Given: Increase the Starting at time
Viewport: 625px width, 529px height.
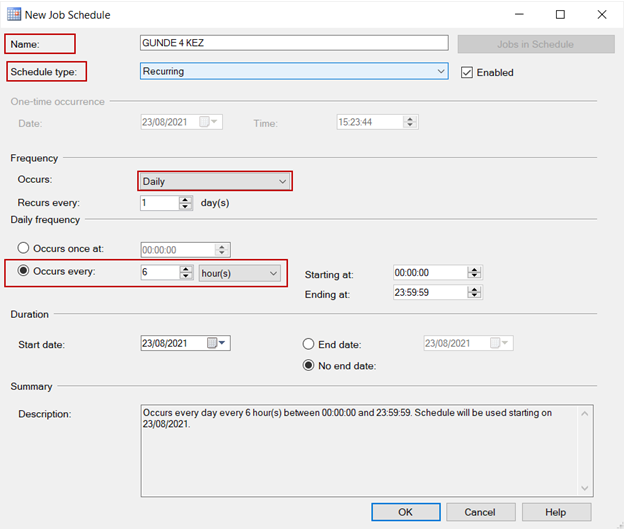Looking at the screenshot, I should point(474,269).
